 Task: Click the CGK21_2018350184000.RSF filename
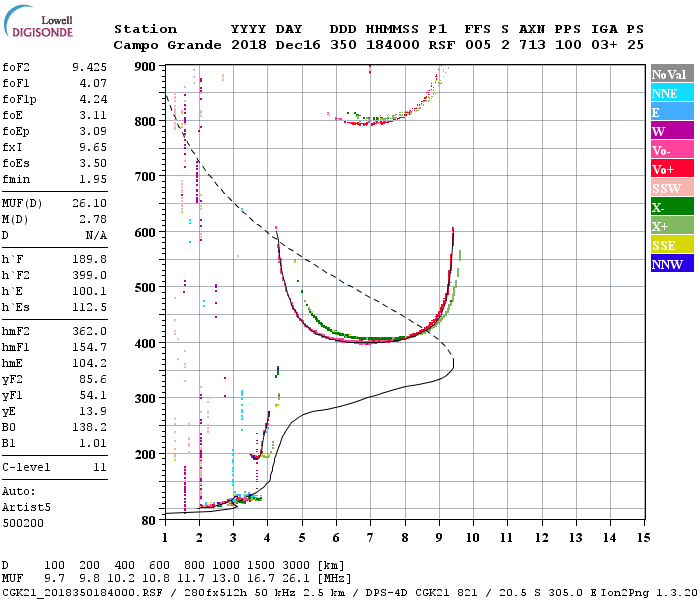tap(82, 592)
